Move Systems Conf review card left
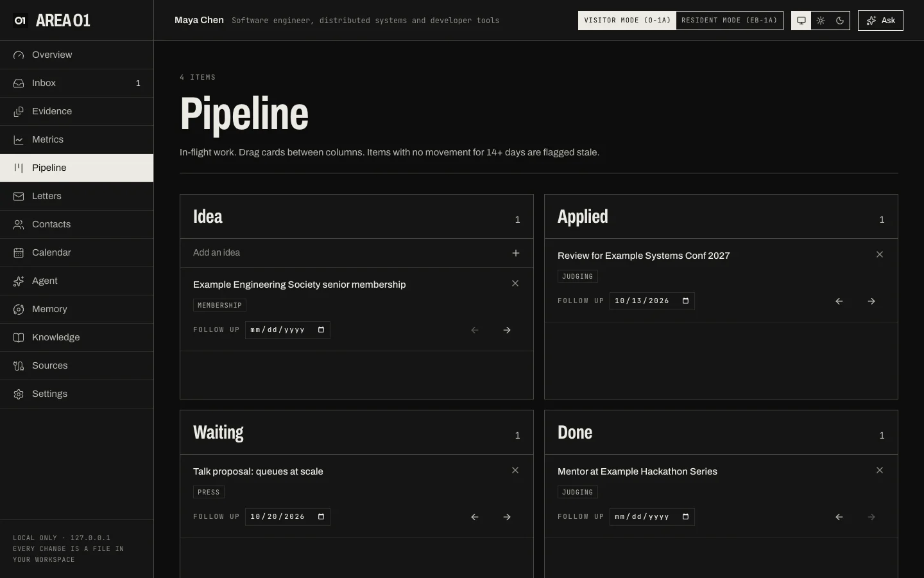This screenshot has height=578, width=924. pos(839,301)
